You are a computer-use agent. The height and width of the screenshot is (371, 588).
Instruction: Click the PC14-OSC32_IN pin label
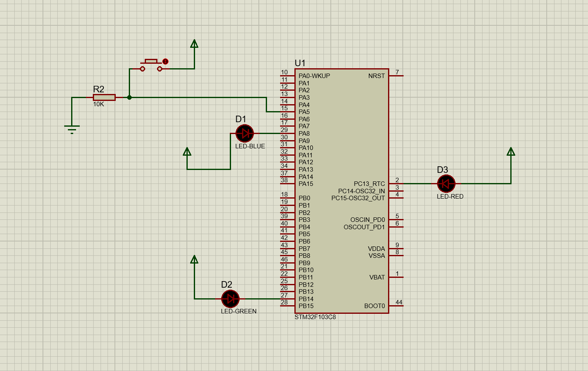coord(361,191)
